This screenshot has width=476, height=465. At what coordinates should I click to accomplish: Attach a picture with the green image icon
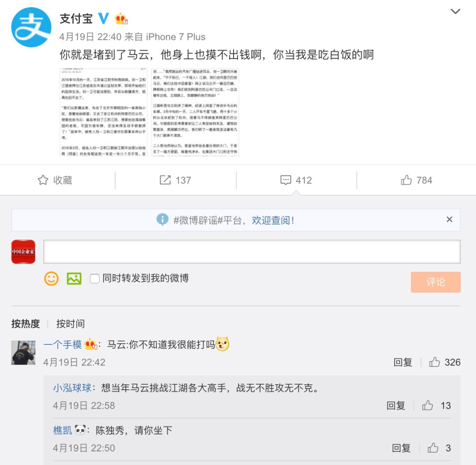click(x=74, y=278)
